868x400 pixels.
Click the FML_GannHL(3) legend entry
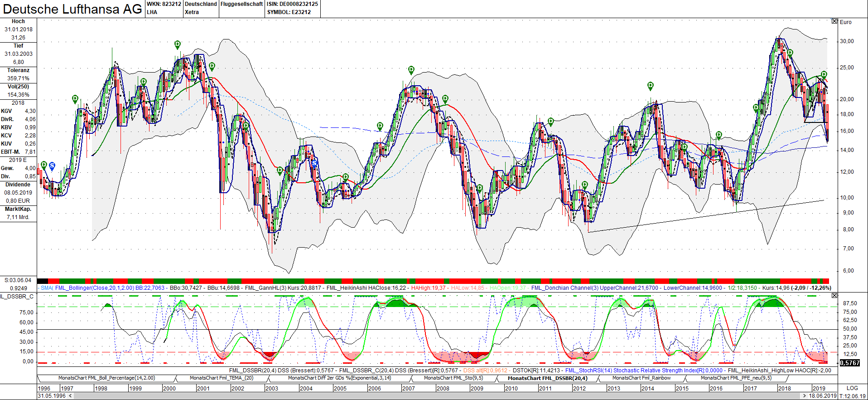(283, 288)
